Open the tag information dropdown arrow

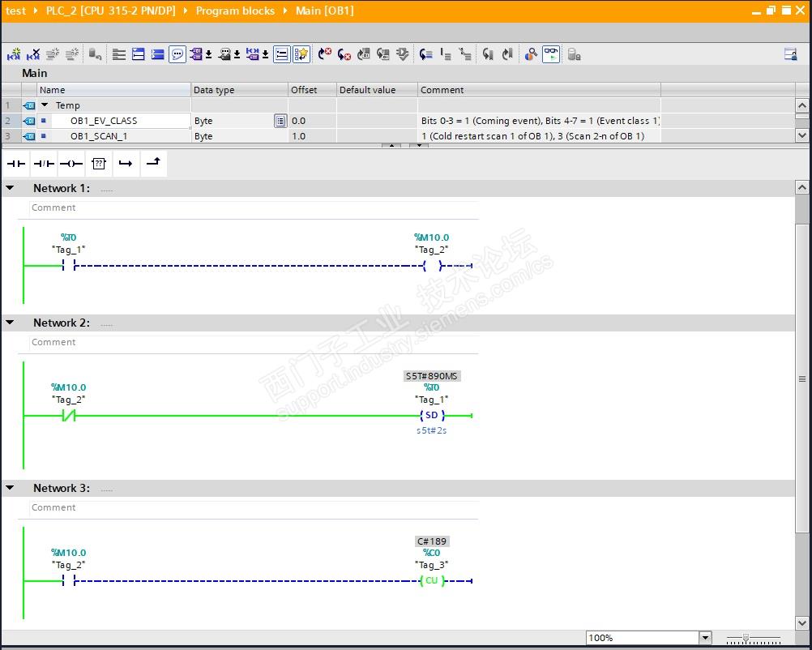pos(237,54)
